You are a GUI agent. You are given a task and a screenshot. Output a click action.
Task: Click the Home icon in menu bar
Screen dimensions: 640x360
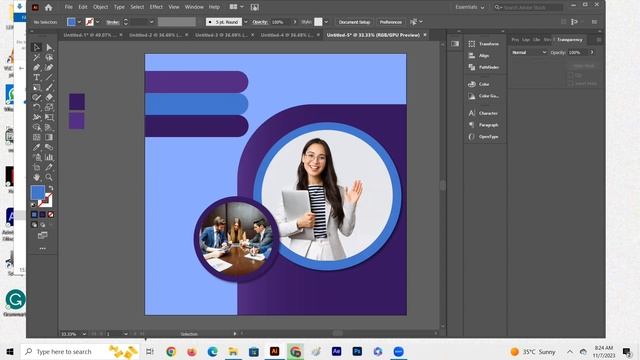49,7
